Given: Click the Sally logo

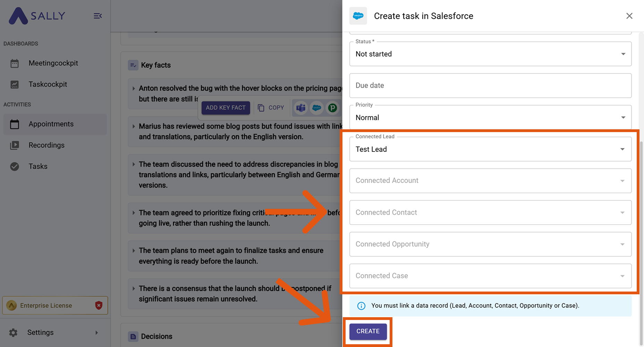Looking at the screenshot, I should pyautogui.click(x=37, y=16).
